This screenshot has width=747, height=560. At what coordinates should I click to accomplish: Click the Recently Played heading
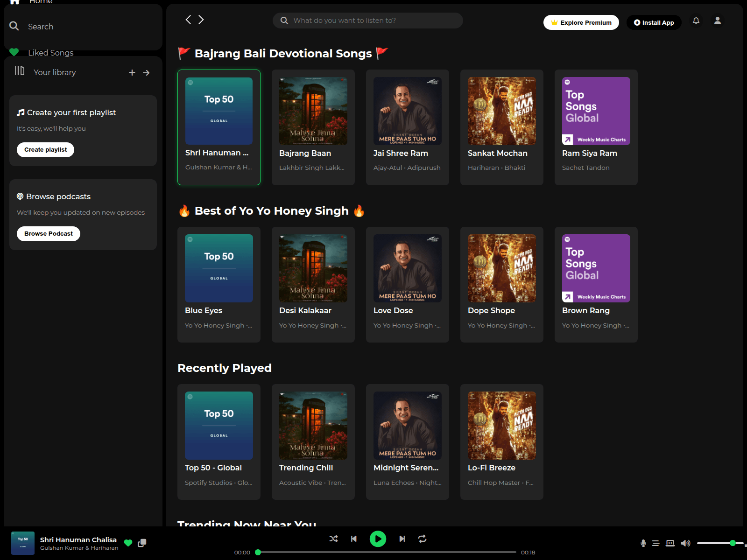pyautogui.click(x=225, y=368)
